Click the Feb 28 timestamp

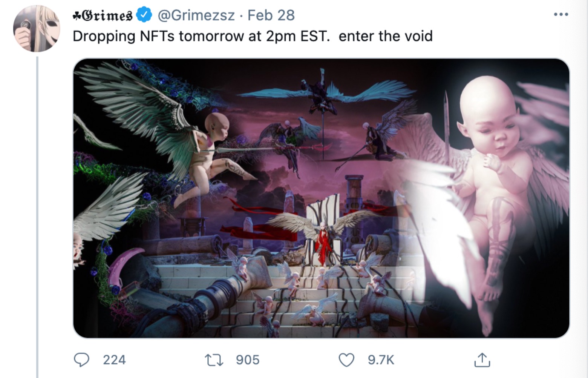click(x=271, y=15)
